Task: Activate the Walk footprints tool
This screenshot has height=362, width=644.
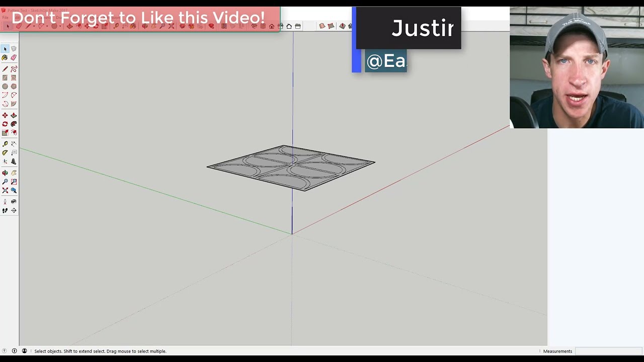Action: 5,211
